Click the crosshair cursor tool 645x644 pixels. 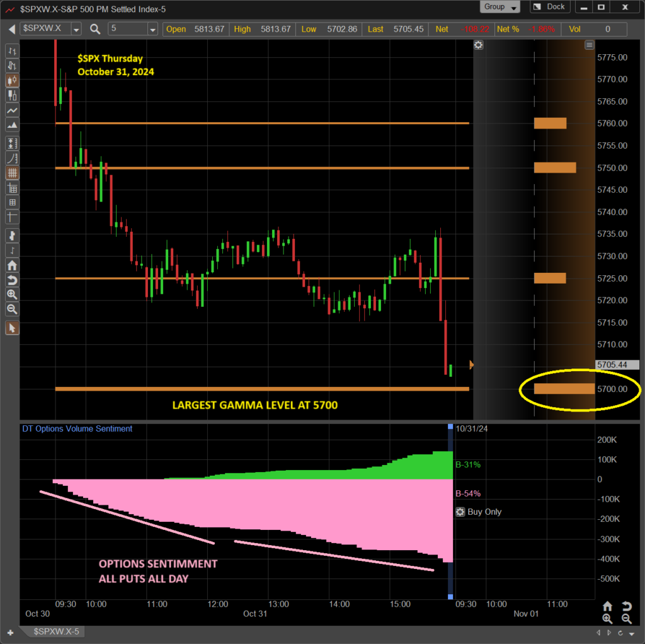(x=12, y=218)
